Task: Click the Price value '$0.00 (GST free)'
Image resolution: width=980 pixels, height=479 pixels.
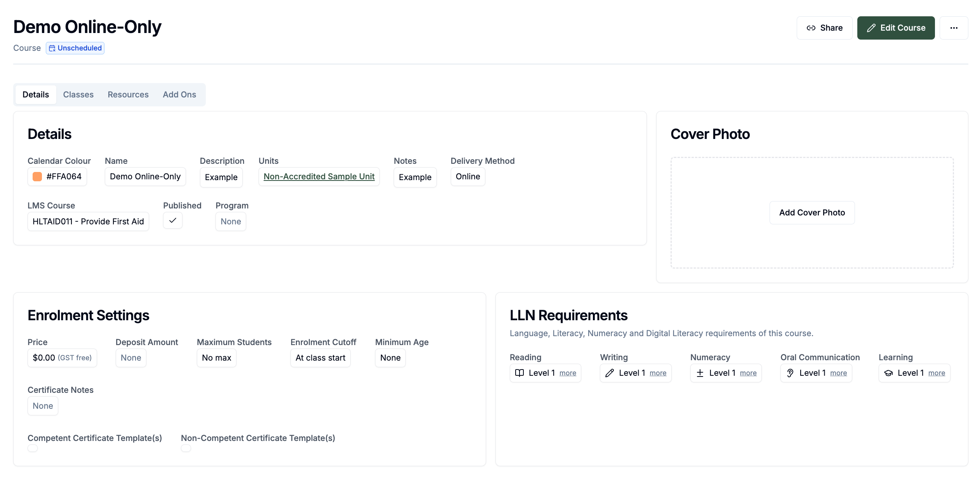Action: click(62, 358)
